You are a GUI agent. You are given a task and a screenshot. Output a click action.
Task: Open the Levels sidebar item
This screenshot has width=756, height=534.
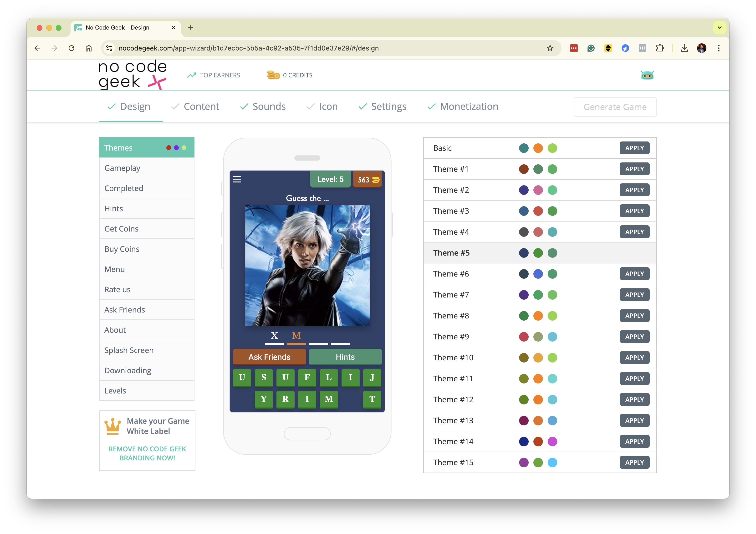pos(147,391)
